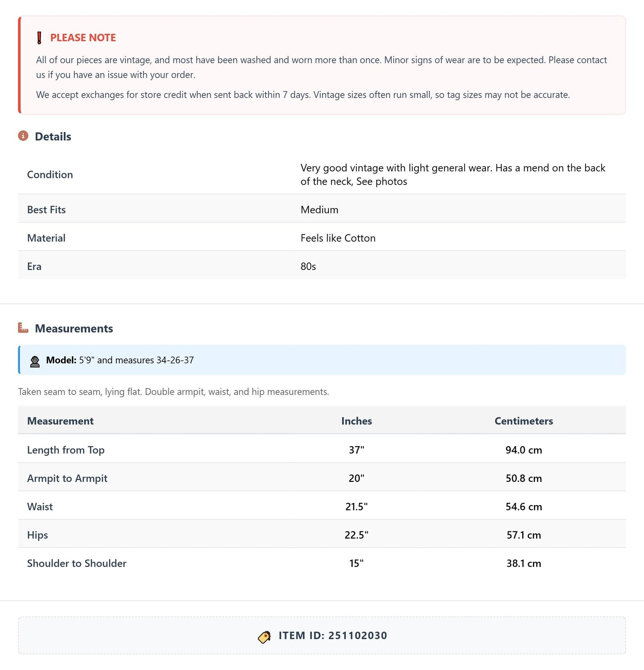Screen dimensions: 644x670
Task: Click the price tag icon beside Item ID
Action: 264,637
